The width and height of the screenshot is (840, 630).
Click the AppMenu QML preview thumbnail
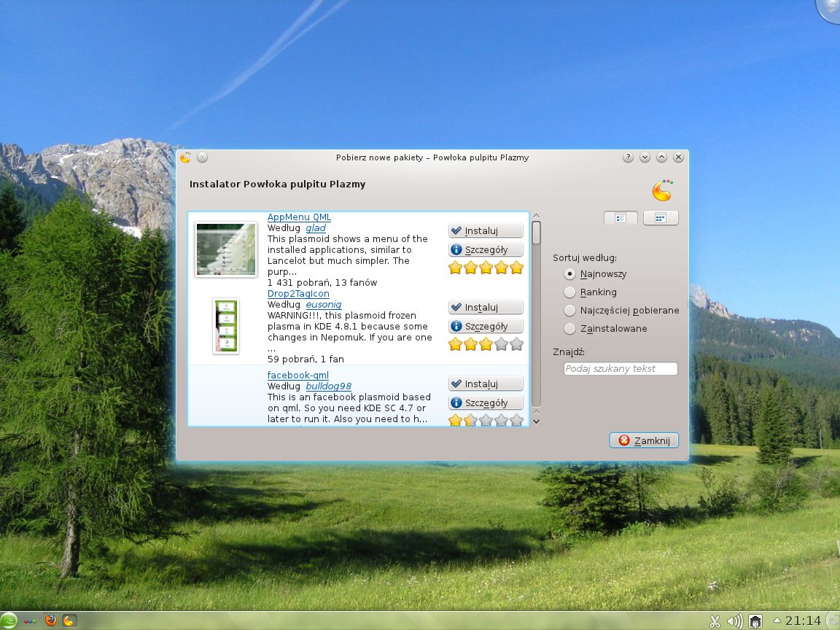(225, 249)
